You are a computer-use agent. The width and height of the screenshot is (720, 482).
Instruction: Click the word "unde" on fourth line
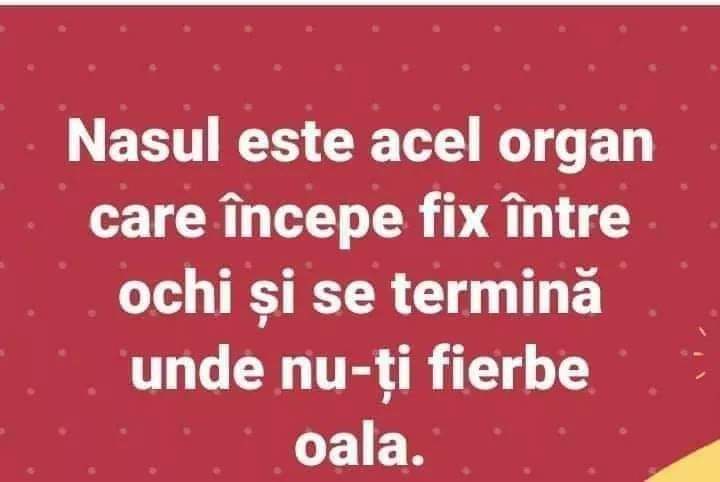(197, 368)
